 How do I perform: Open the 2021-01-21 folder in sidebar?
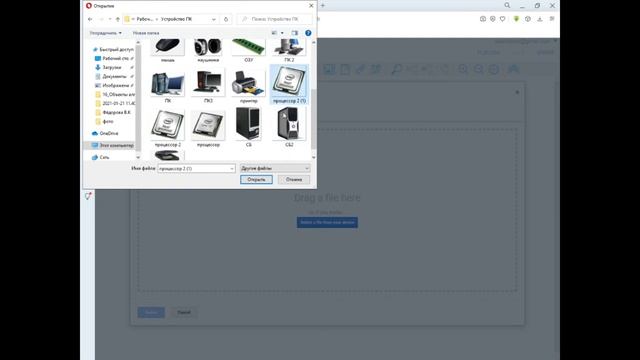coord(115,103)
